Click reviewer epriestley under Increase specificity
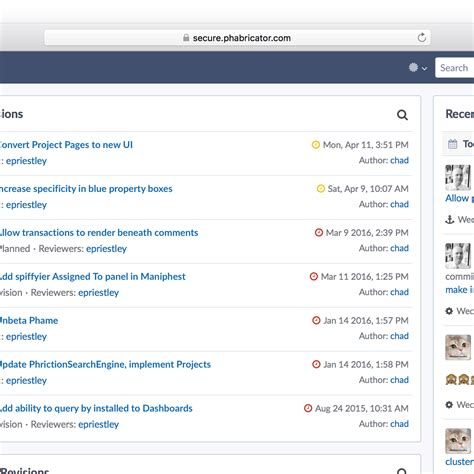 pos(26,205)
